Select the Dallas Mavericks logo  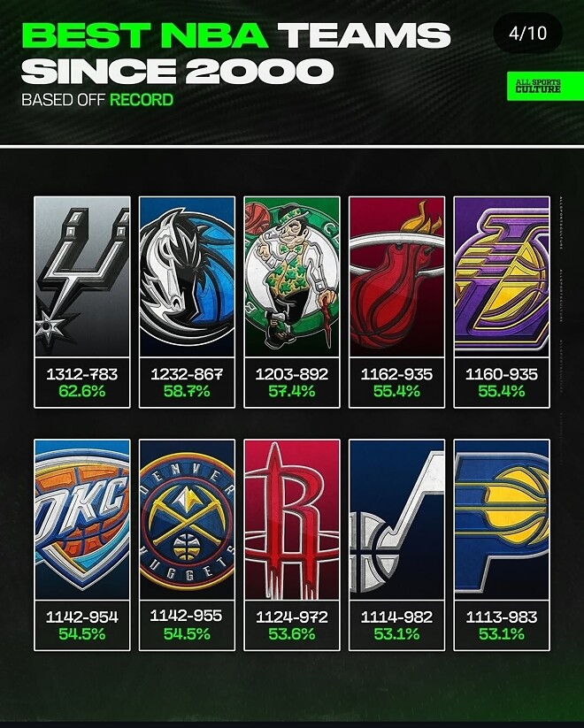[188, 277]
